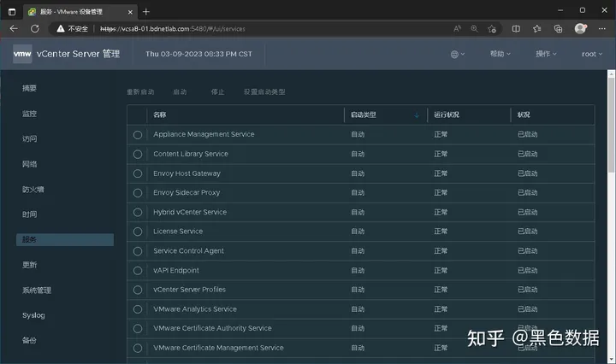Screen dimensions: 616x364
Task: Open the language globe dropdown
Action: (x=457, y=54)
